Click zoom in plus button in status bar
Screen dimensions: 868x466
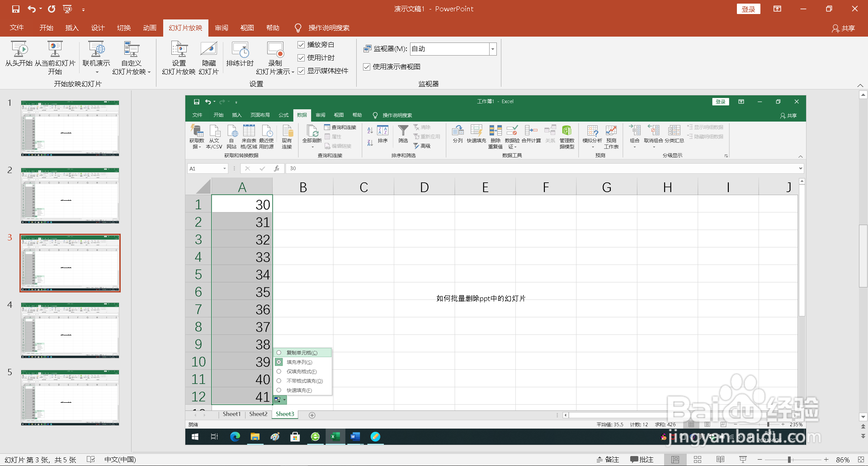pyautogui.click(x=826, y=460)
